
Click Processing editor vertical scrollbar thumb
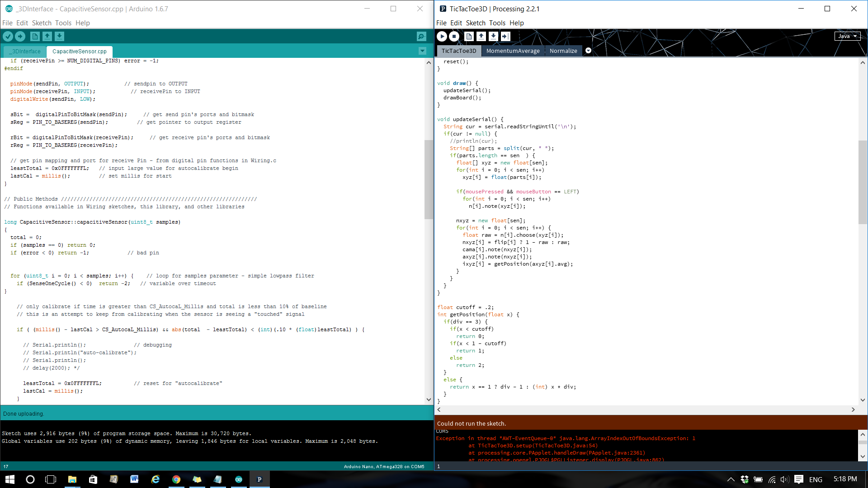pos(863,182)
